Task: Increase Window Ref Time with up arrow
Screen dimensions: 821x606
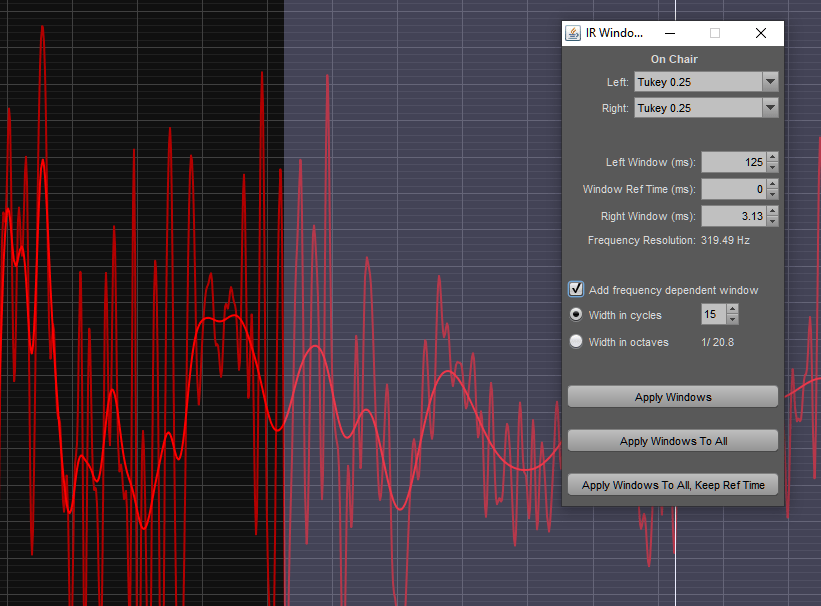Action: coord(772,184)
